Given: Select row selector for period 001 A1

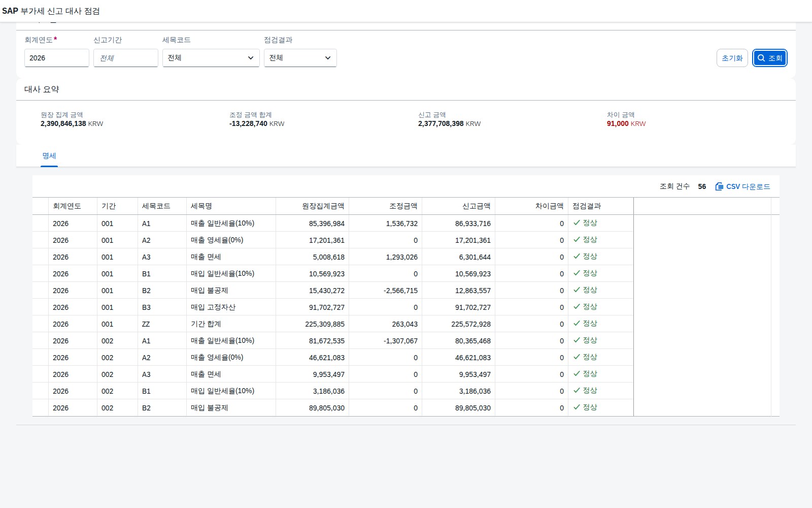Looking at the screenshot, I should [x=41, y=223].
